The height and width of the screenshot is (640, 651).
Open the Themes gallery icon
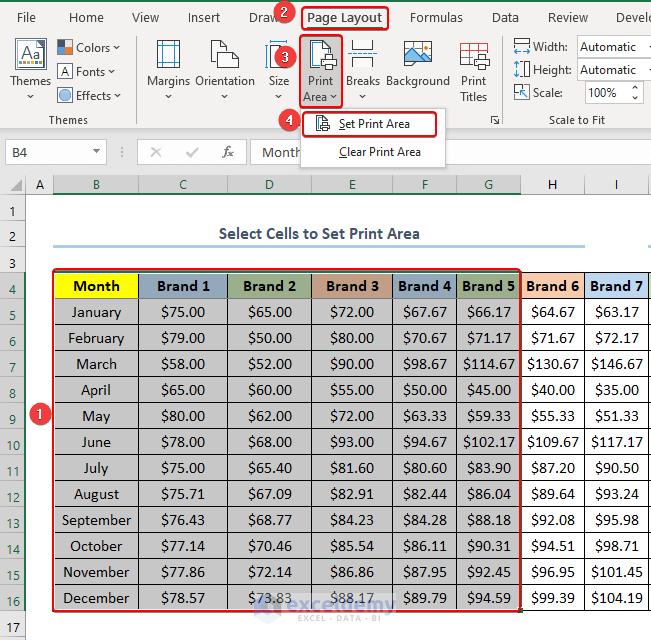[30, 54]
